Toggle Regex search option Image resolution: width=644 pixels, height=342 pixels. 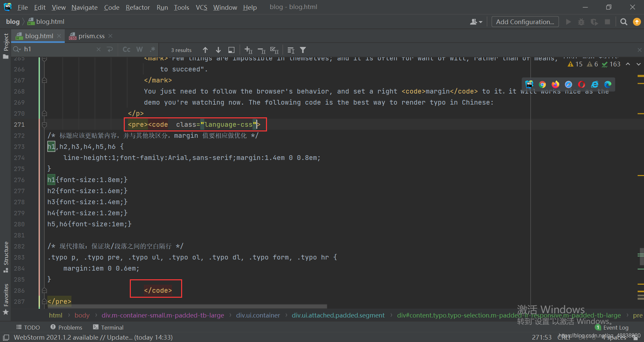pos(153,50)
